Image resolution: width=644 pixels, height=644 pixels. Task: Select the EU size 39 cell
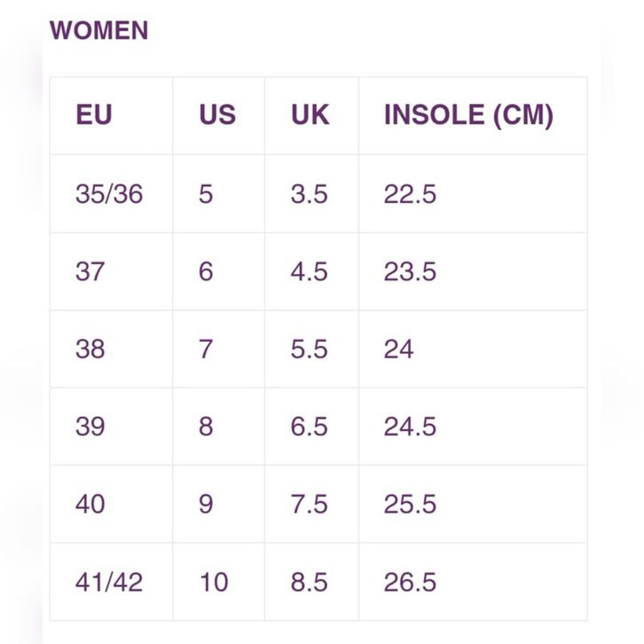90,427
